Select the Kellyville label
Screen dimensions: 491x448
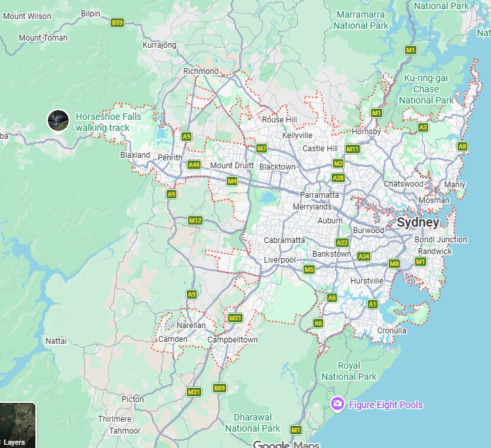297,136
